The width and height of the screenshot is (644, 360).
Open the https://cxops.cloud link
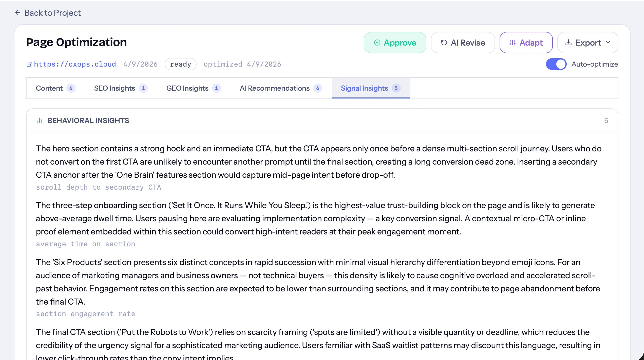point(75,64)
